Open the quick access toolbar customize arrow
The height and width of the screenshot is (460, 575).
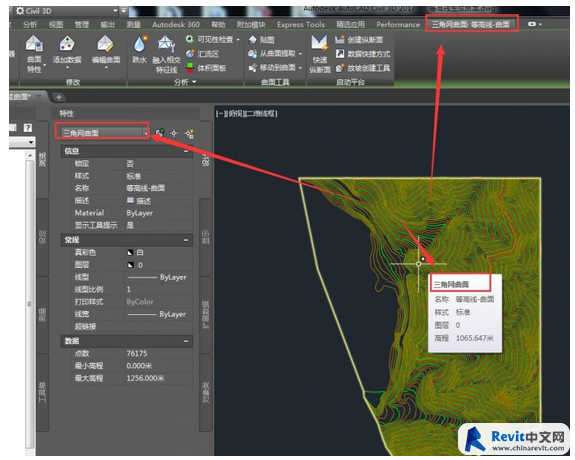[x=124, y=11]
